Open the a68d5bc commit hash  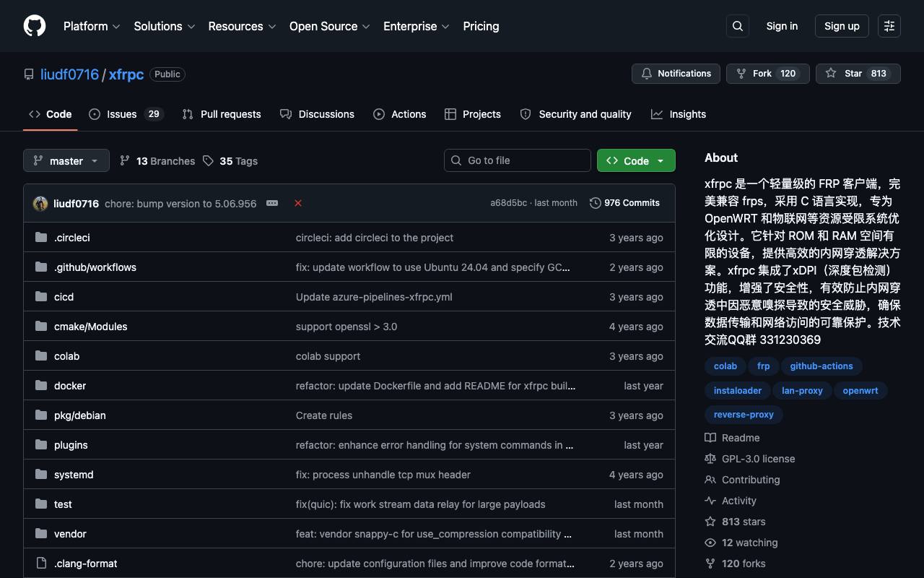tap(509, 203)
